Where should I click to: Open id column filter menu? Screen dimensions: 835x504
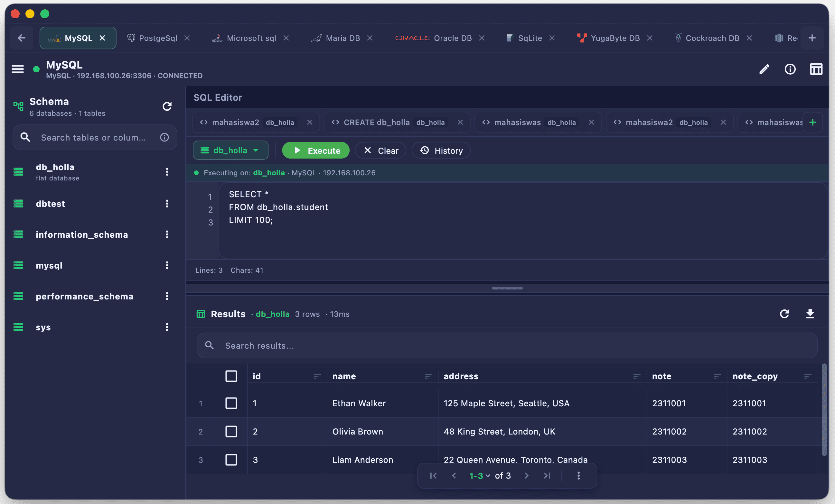coord(316,376)
